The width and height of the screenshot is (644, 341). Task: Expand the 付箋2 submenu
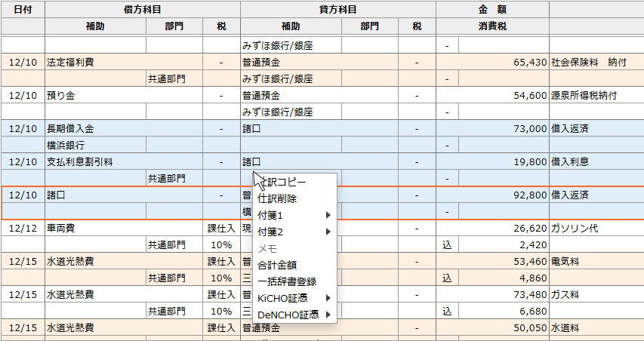click(x=294, y=232)
